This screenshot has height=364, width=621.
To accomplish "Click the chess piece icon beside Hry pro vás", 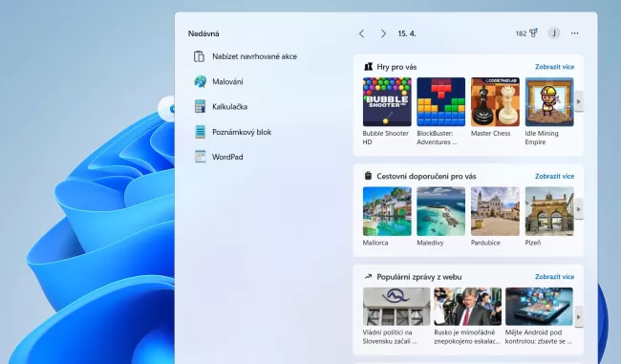I will [369, 67].
